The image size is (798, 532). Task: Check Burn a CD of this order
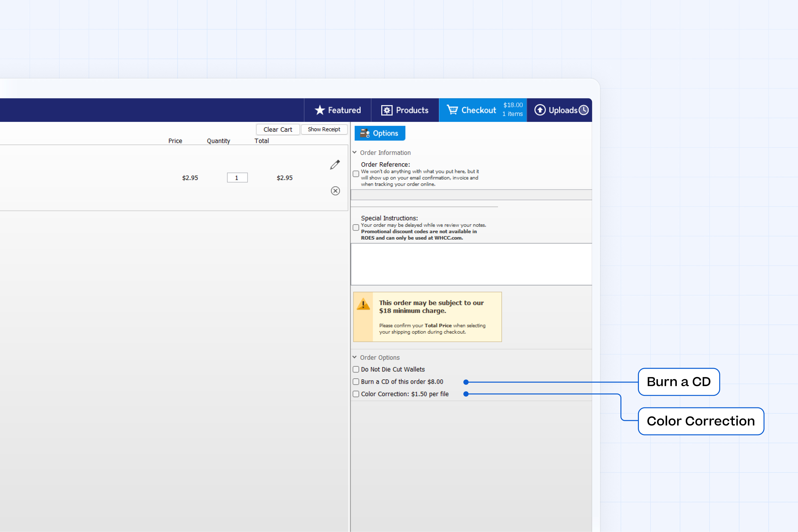tap(356, 382)
